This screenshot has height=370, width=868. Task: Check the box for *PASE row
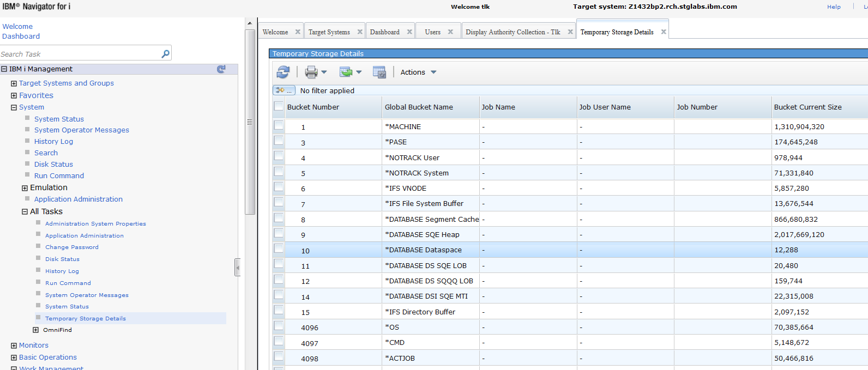(279, 141)
